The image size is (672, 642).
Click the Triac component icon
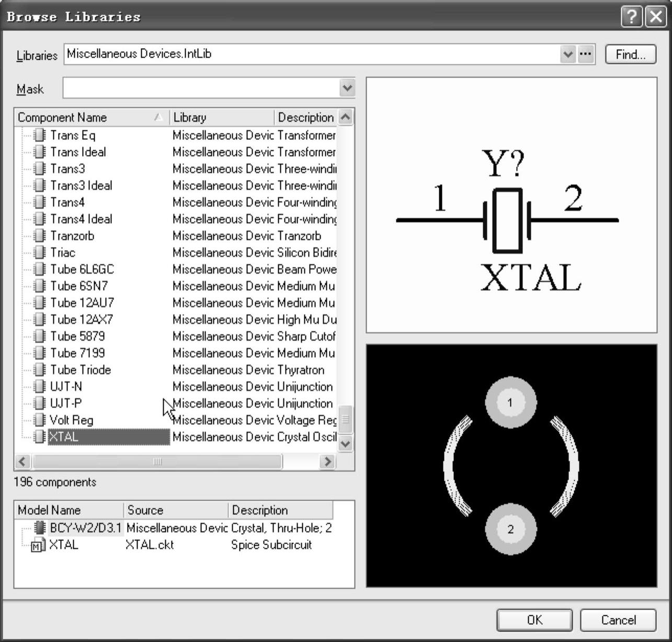pyautogui.click(x=39, y=253)
